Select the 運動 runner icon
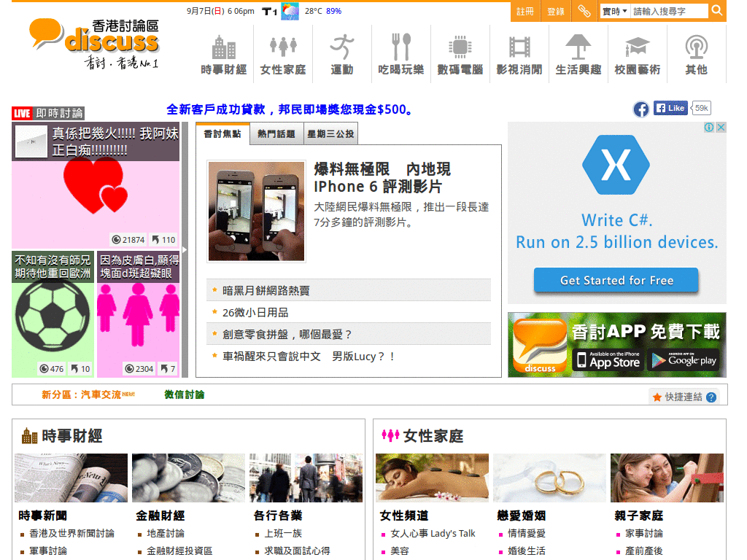Image resolution: width=747 pixels, height=560 pixels. pos(341,47)
